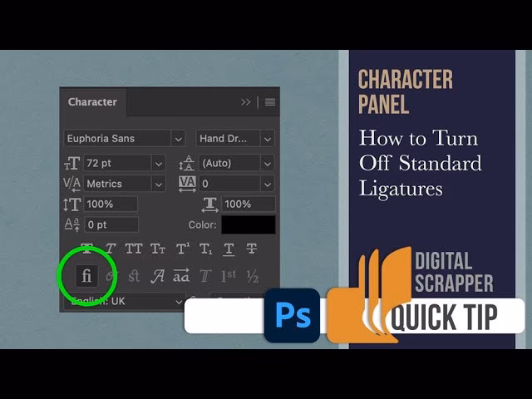Toggle titling alternates T button
This screenshot has width=532, height=399.
(205, 276)
